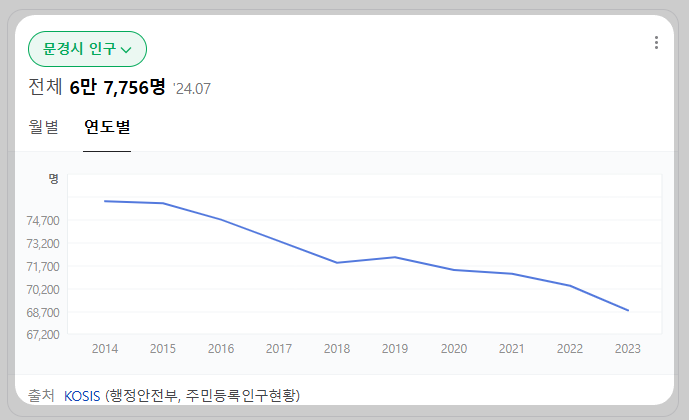The width and height of the screenshot is (689, 420).
Task: Click the 2014 x-axis label
Action: 105,349
